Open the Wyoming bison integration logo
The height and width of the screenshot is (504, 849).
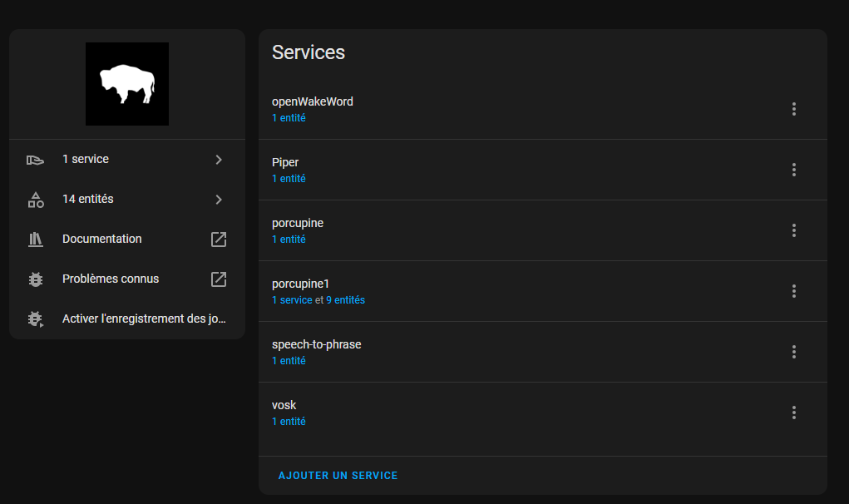point(127,84)
